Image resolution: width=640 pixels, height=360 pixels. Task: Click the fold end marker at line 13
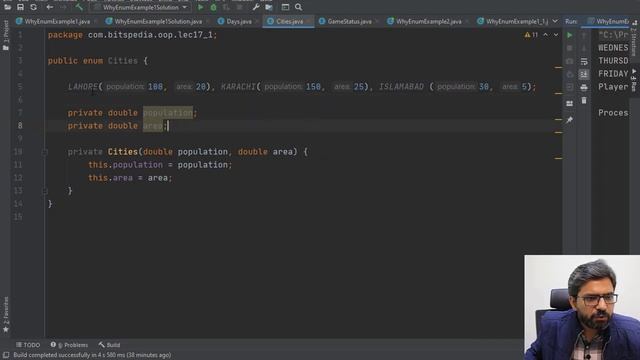pyautogui.click(x=45, y=191)
